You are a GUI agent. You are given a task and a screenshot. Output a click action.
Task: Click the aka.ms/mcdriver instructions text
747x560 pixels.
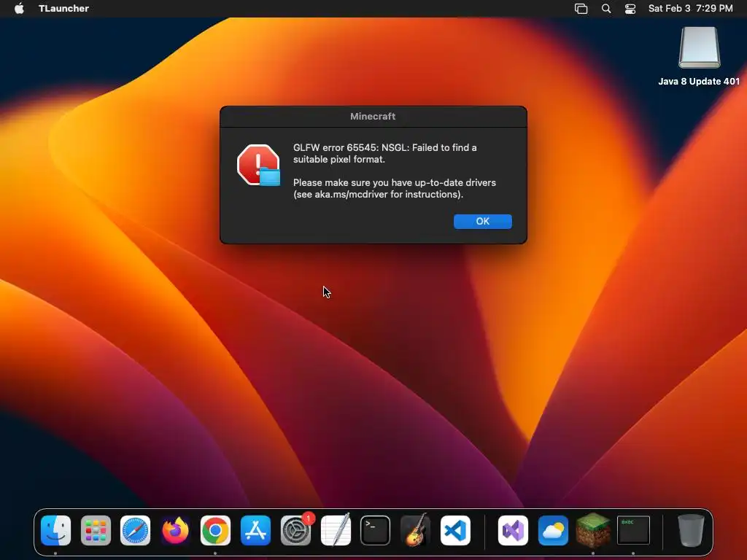[x=395, y=189]
